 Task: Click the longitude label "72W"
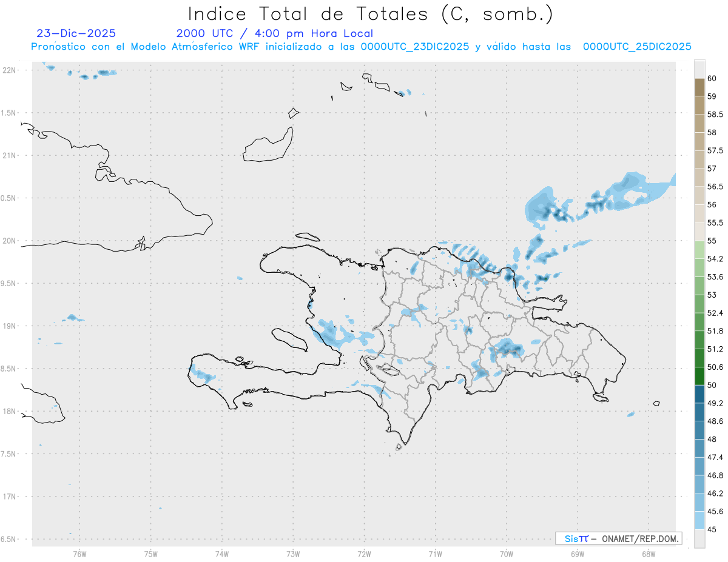pyautogui.click(x=364, y=554)
